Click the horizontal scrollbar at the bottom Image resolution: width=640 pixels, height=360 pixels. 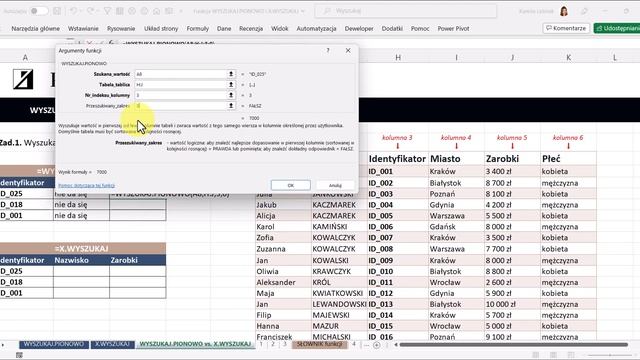point(513,345)
